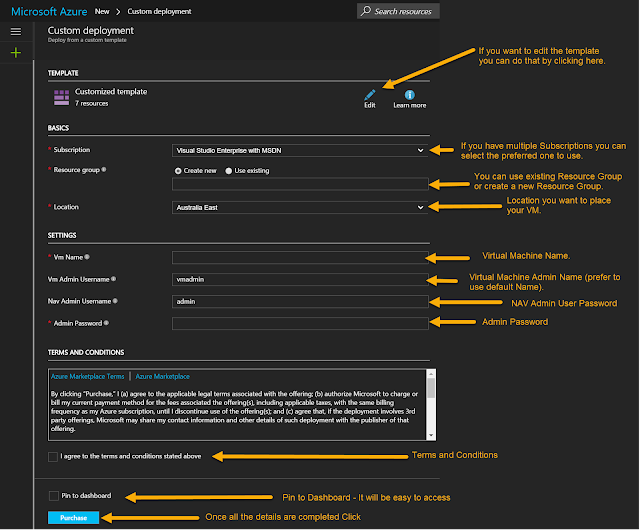Open the hamburger menu in the sidebar
Viewport: 640px width, 531px height.
[x=15, y=32]
